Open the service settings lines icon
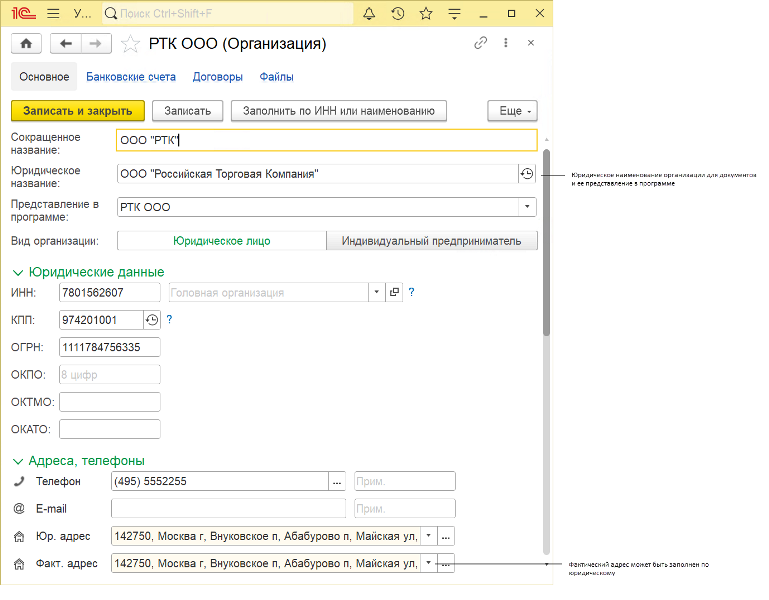 (x=455, y=14)
